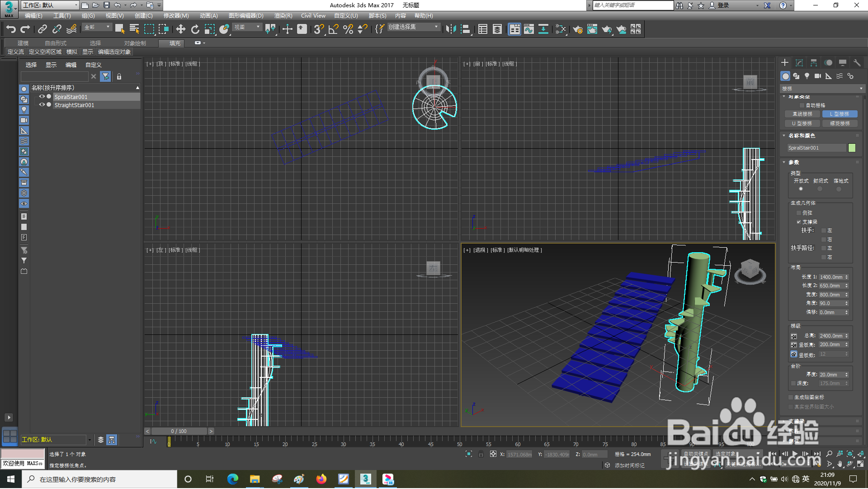Select Lights category in Create panel
Viewport: 868px width, 489px height.
[807, 76]
